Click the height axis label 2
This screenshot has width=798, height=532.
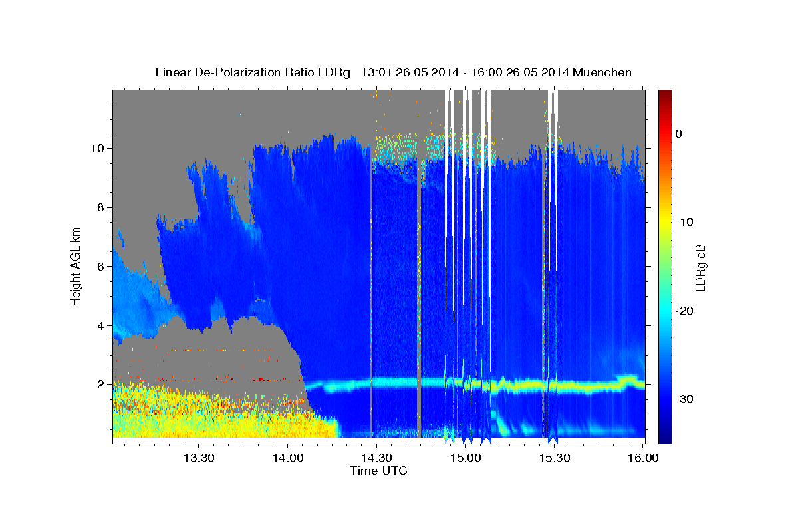tap(100, 384)
